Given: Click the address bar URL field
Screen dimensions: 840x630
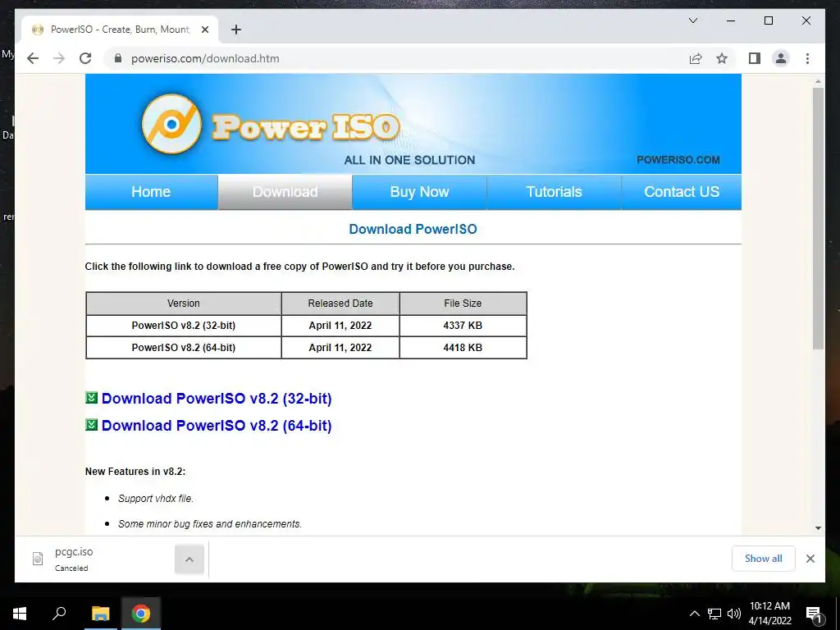Looking at the screenshot, I should pos(396,58).
